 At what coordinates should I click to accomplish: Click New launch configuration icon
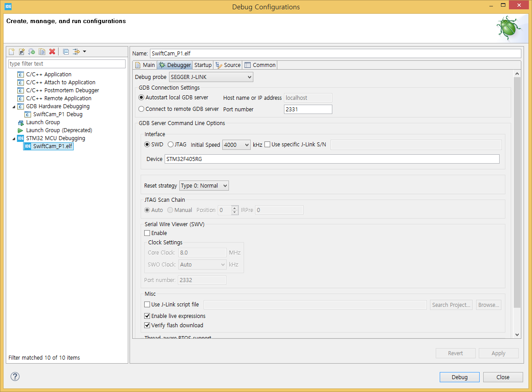click(12, 51)
